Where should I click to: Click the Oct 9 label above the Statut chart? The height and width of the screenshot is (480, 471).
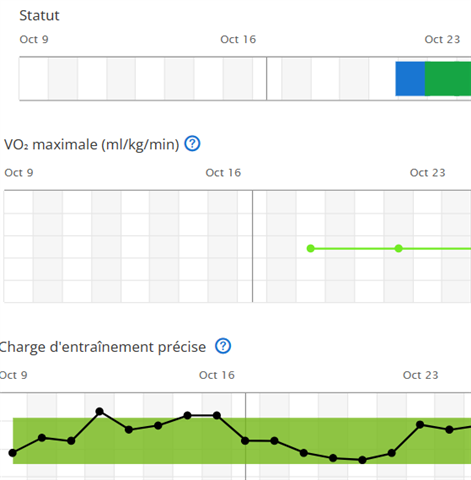34,39
